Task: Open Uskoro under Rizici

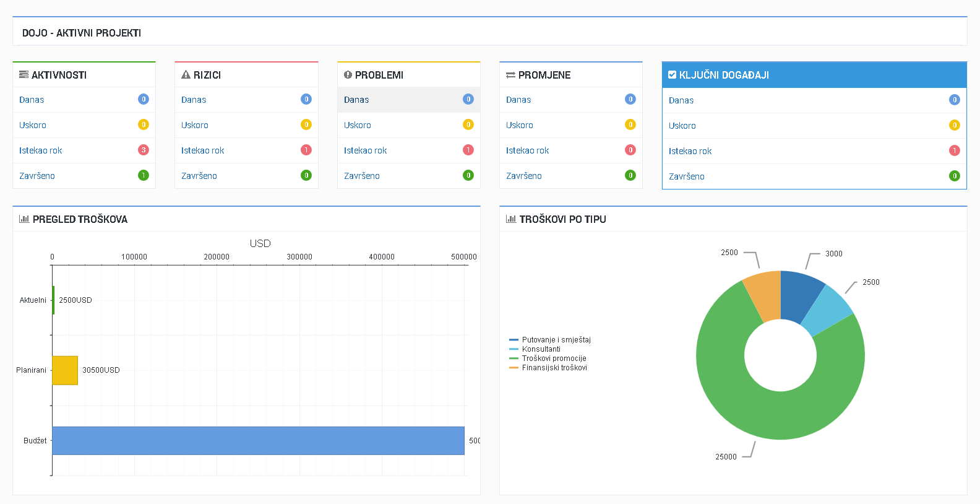Action: click(195, 125)
